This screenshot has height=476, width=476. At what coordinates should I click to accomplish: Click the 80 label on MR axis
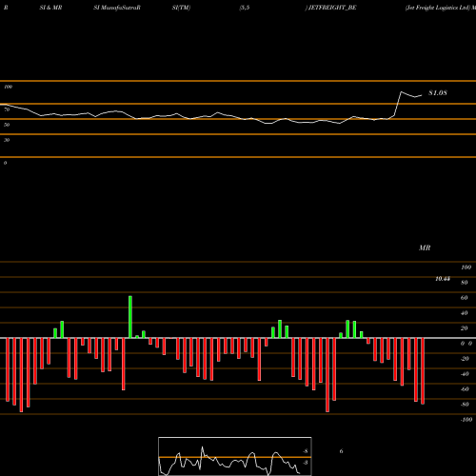(464, 283)
